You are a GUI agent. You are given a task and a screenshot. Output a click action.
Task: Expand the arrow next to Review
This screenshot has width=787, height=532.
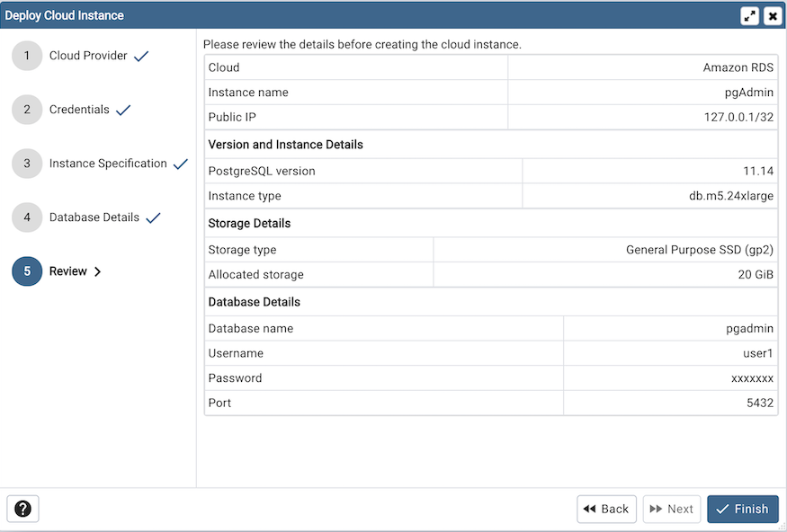coord(95,270)
